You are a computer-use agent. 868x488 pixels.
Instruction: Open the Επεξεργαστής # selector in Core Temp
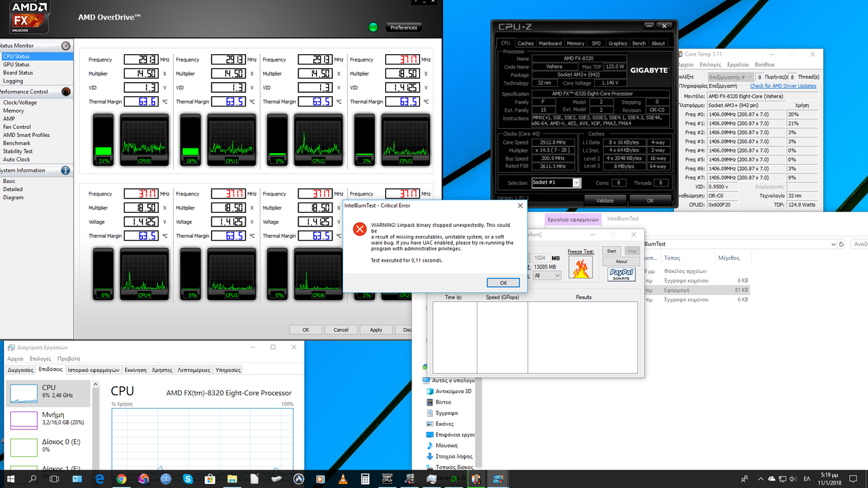(730, 77)
